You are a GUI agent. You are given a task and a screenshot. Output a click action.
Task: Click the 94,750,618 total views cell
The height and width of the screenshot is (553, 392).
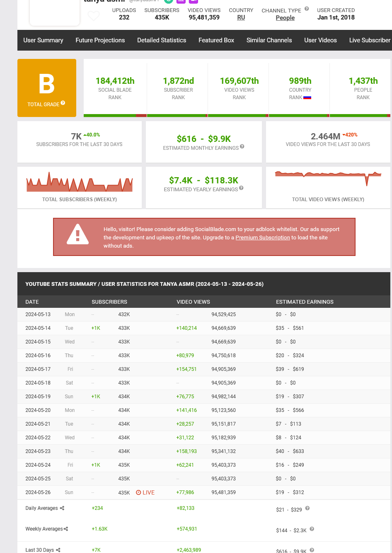click(x=224, y=356)
